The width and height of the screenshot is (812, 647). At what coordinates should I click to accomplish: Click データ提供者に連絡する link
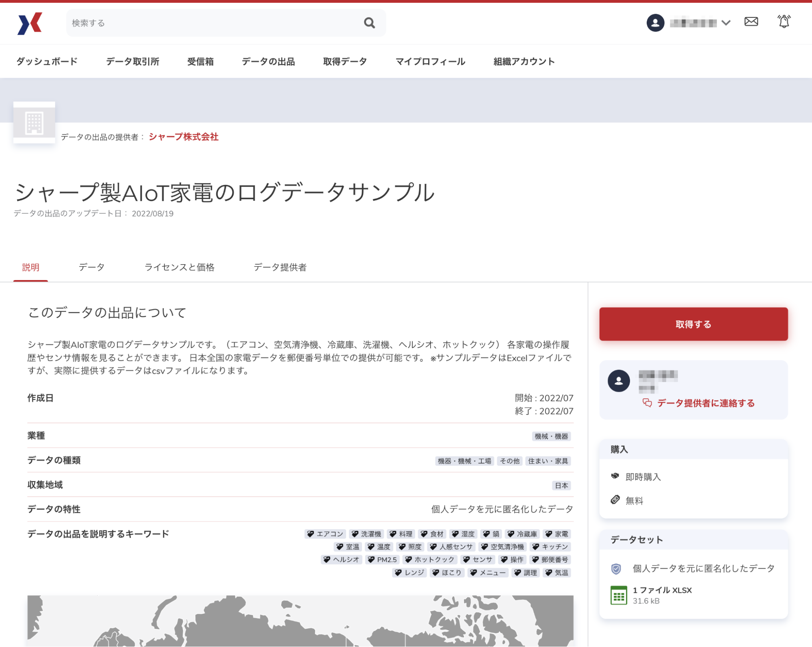706,403
